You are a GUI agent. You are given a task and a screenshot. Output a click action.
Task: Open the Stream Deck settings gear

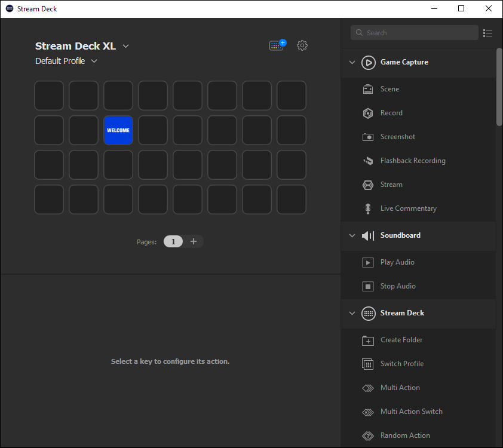[x=302, y=45]
